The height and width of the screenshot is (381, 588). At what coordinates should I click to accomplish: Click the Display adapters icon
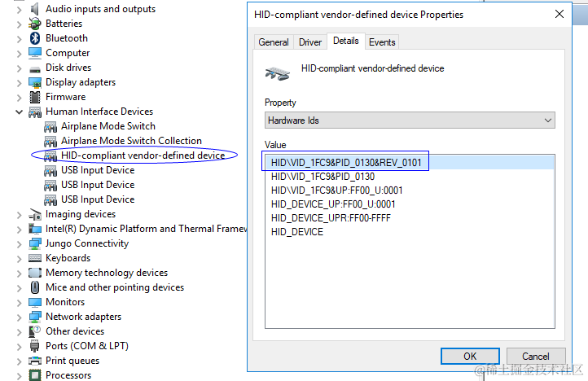pyautogui.click(x=35, y=82)
